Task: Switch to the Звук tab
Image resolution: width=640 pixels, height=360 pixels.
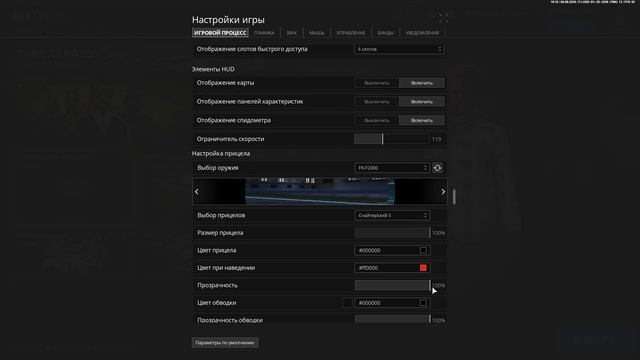Action: tap(291, 33)
